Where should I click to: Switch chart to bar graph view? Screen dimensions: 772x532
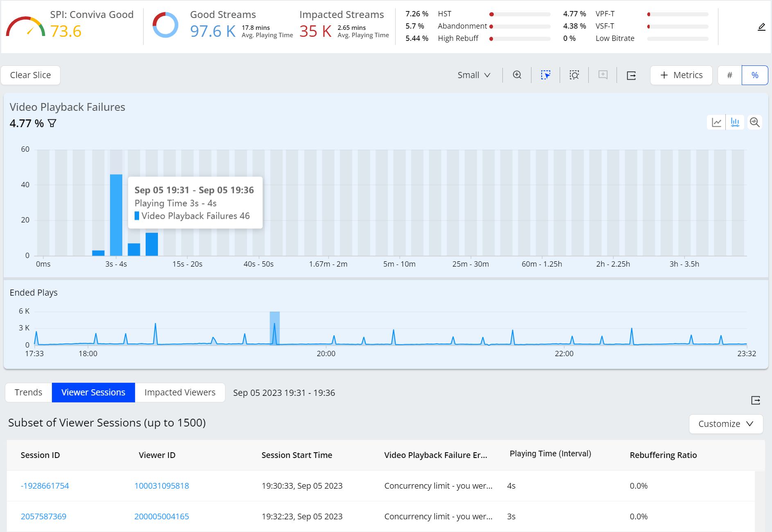[735, 122]
